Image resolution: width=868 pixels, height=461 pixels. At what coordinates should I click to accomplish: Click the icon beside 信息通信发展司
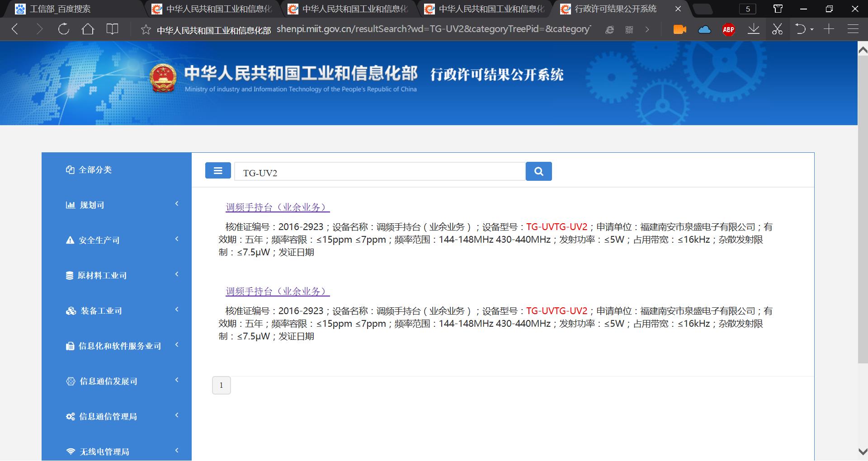pyautogui.click(x=71, y=381)
